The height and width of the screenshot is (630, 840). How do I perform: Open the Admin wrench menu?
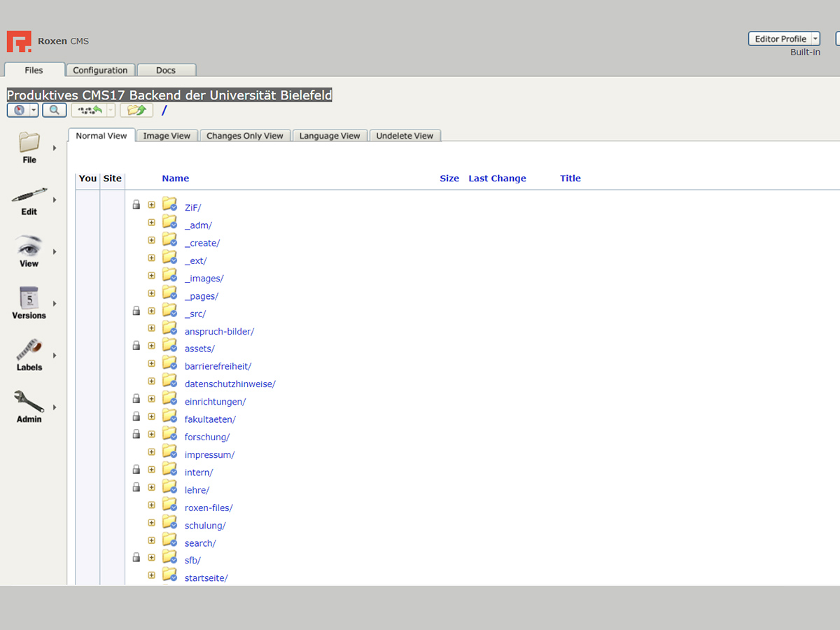coord(29,407)
